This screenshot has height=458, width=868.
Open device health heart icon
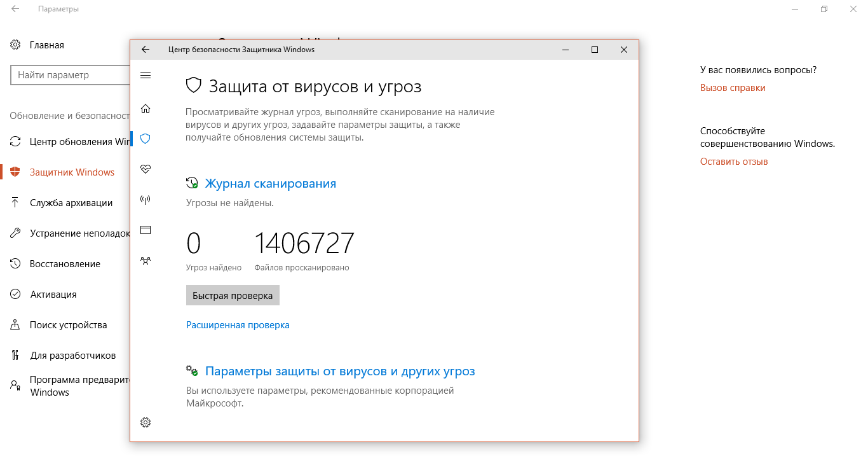[x=146, y=169]
